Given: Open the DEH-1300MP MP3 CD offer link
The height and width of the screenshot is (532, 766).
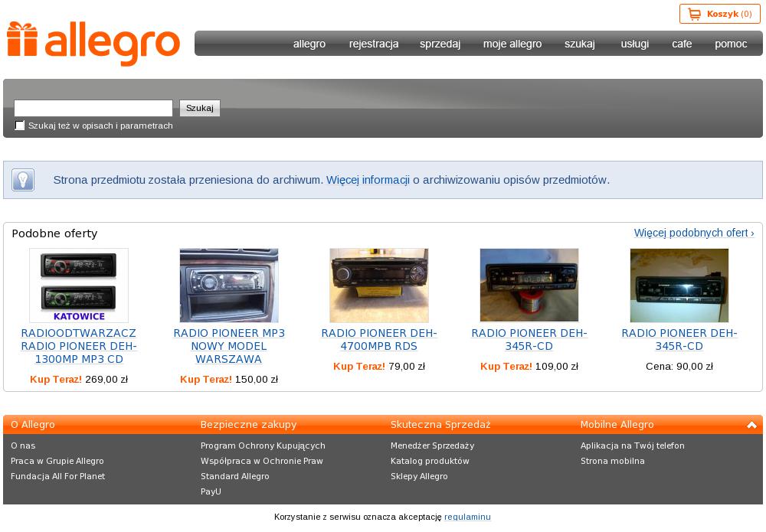Looking at the screenshot, I should 79,346.
